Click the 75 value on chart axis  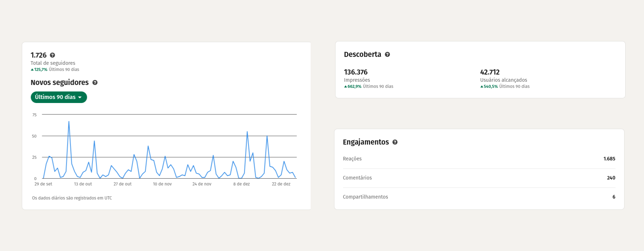35,115
